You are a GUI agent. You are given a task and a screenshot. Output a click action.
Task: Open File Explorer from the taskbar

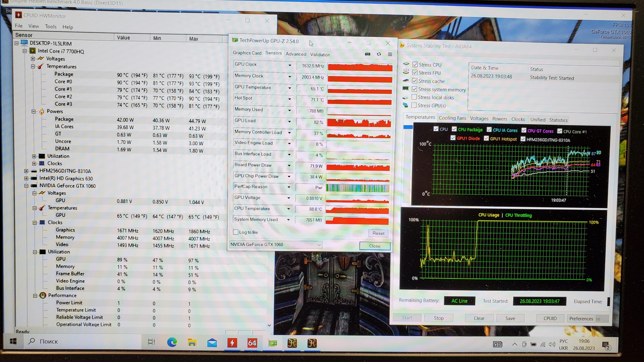point(192,342)
